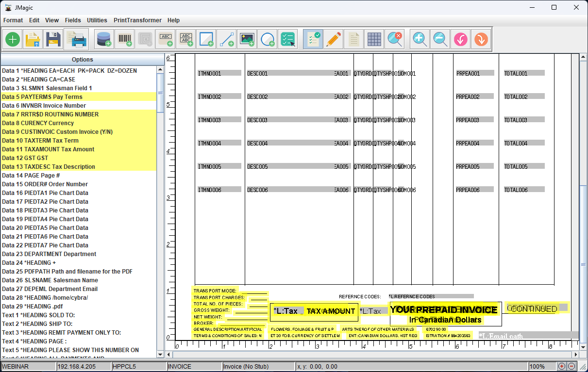Select Data 5 PAYTERMS Pay Terms
588x372 pixels.
[x=79, y=97]
